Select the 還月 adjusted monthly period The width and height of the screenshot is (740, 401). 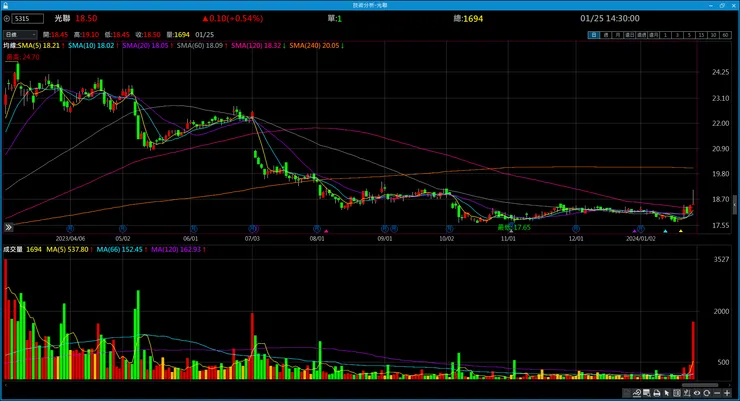pos(654,35)
